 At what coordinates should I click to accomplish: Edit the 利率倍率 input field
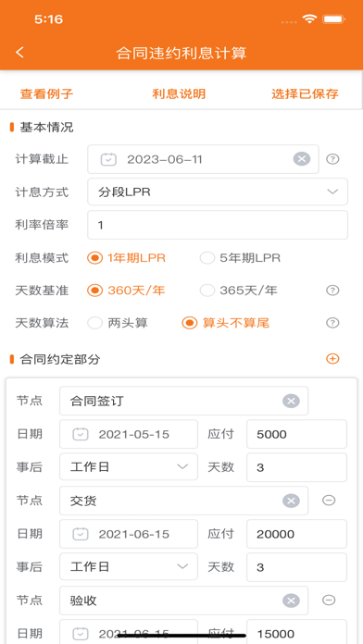pyautogui.click(x=218, y=225)
